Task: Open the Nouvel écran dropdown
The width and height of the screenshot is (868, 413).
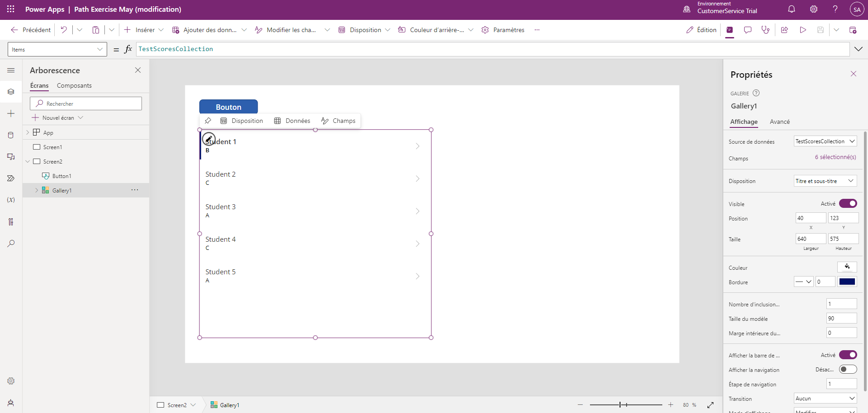Action: pyautogui.click(x=57, y=117)
